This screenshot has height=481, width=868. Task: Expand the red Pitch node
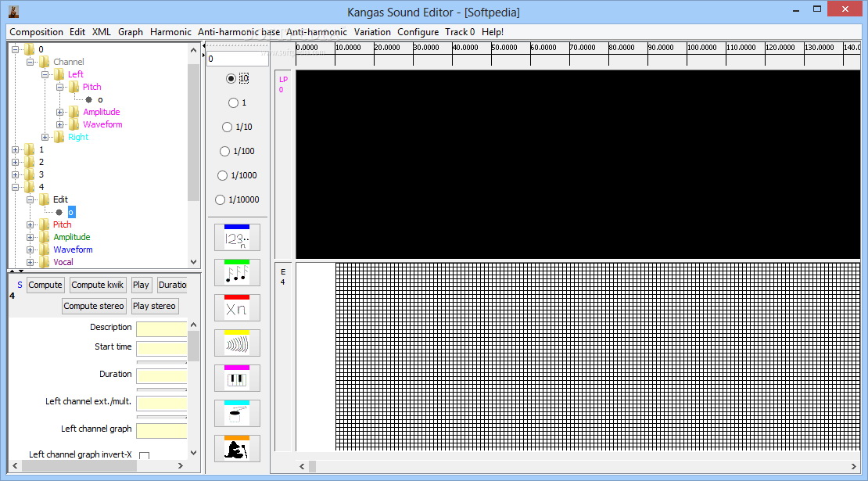(x=30, y=224)
